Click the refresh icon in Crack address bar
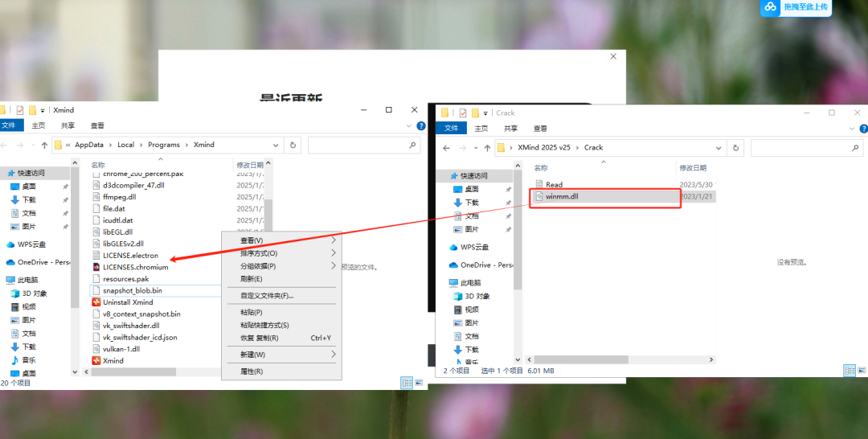The width and height of the screenshot is (868, 439). pyautogui.click(x=735, y=148)
